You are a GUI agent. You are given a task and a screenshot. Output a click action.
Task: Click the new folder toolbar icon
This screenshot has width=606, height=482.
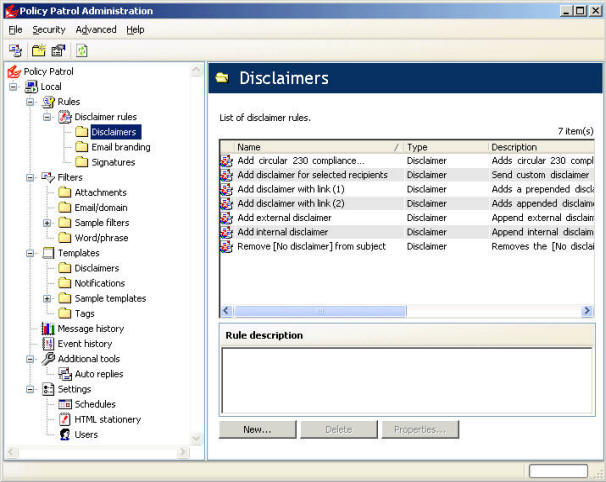click(39, 50)
